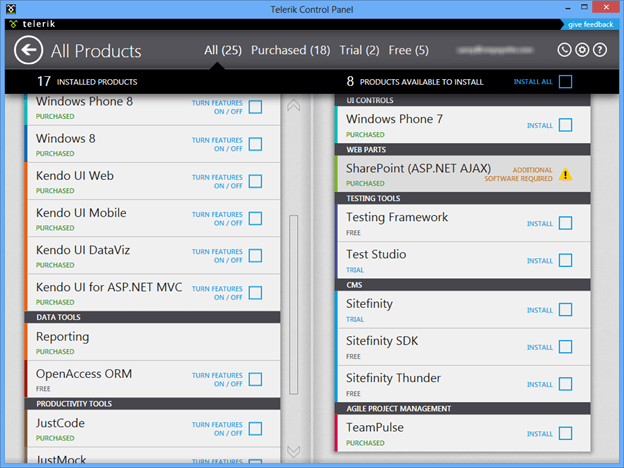This screenshot has width=624, height=468.
Task: Switch to Free (5) tab
Action: (409, 50)
